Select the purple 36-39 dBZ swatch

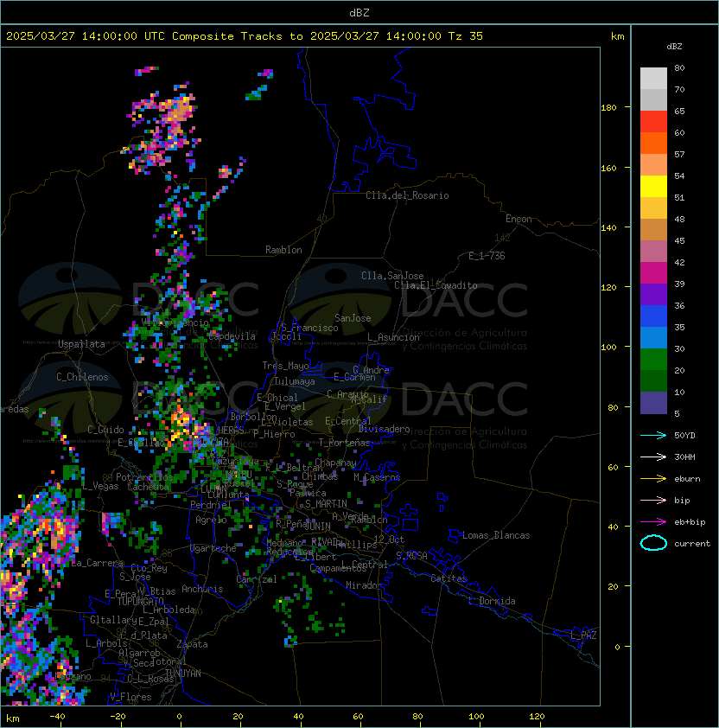(x=653, y=294)
